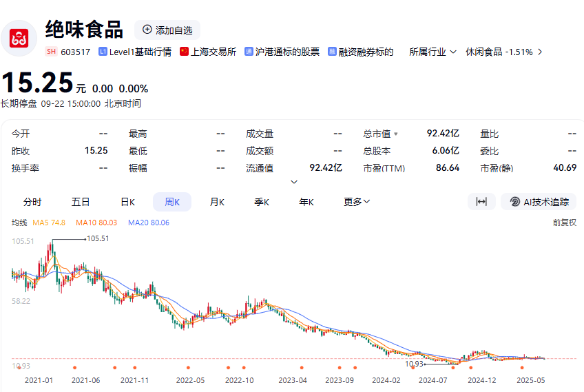
Task: Click the 总股本 value 6.06亿
Action: [446, 151]
